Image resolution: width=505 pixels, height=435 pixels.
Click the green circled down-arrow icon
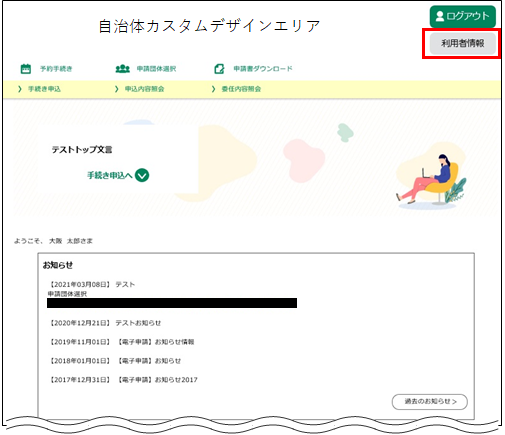pyautogui.click(x=142, y=175)
